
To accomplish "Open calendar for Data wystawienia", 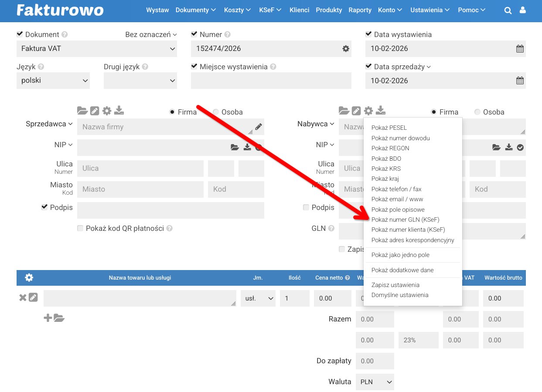I will click(x=520, y=49).
